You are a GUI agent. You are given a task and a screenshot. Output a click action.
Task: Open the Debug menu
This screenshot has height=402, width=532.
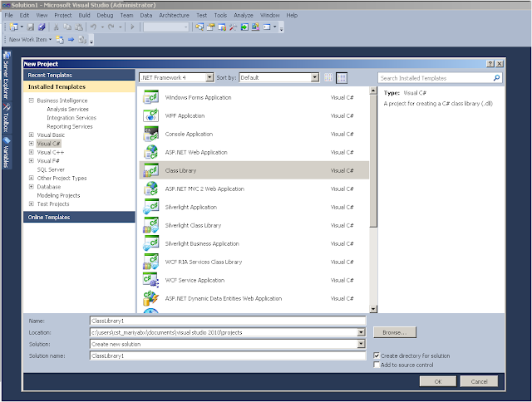click(x=105, y=15)
